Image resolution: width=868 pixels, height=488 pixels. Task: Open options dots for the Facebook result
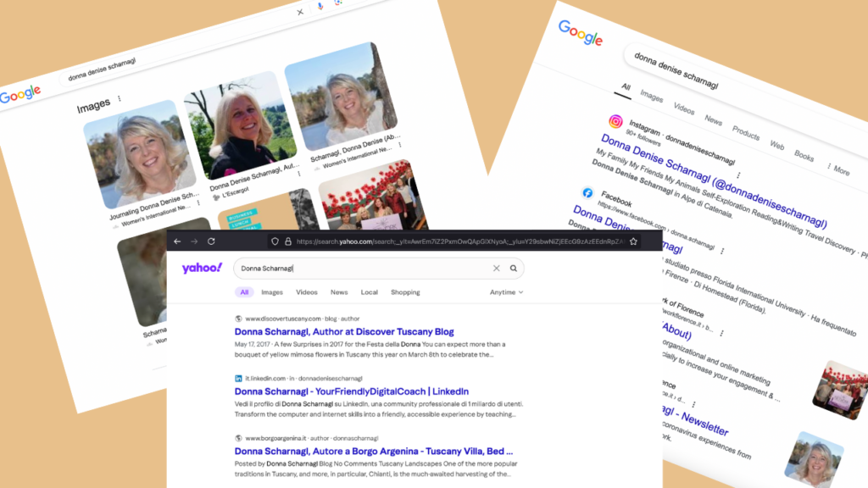point(722,251)
